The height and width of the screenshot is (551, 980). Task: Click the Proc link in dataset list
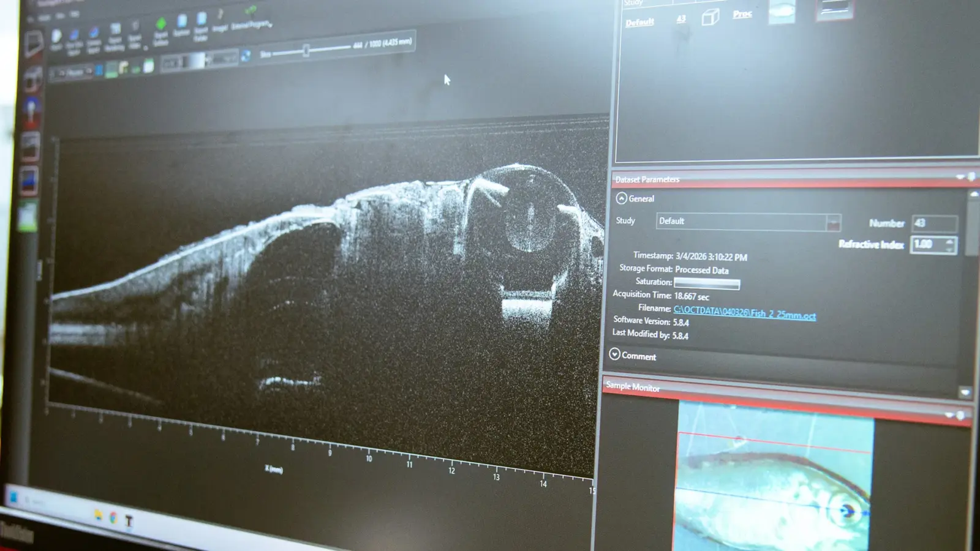tap(742, 14)
